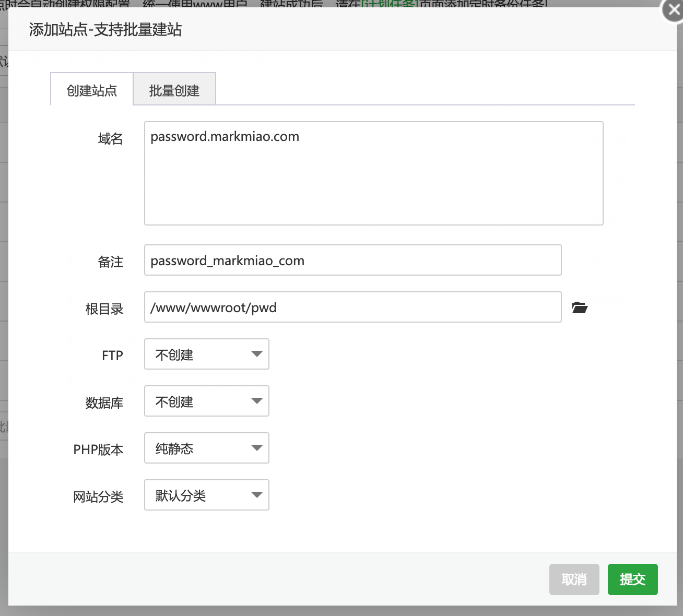The image size is (683, 616).
Task: Open the 数据库 dropdown showing 不创建
Action: [x=207, y=401]
